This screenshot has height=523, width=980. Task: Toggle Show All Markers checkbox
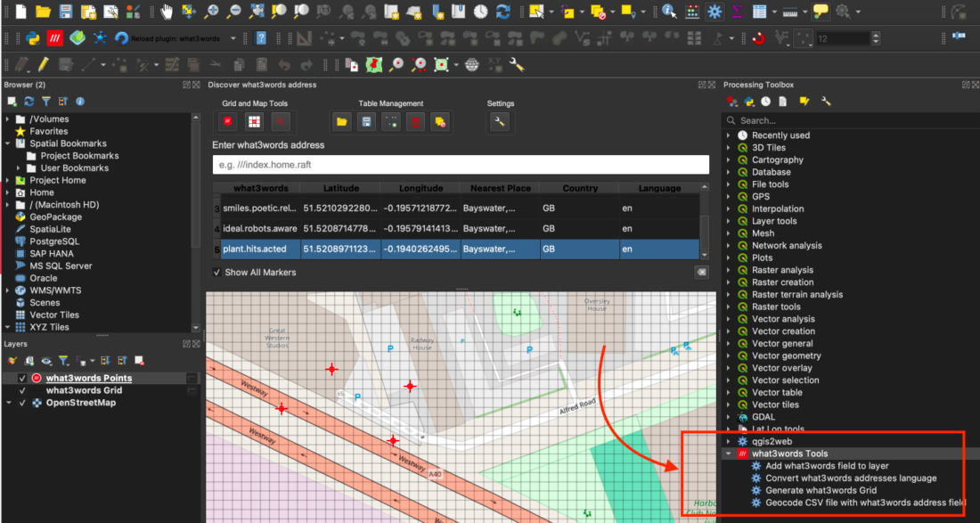216,273
